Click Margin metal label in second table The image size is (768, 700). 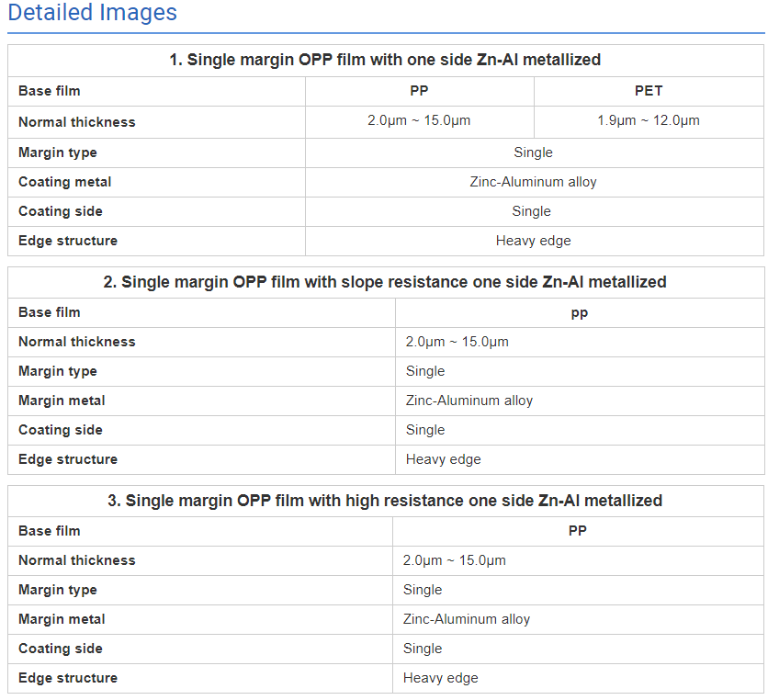(62, 401)
